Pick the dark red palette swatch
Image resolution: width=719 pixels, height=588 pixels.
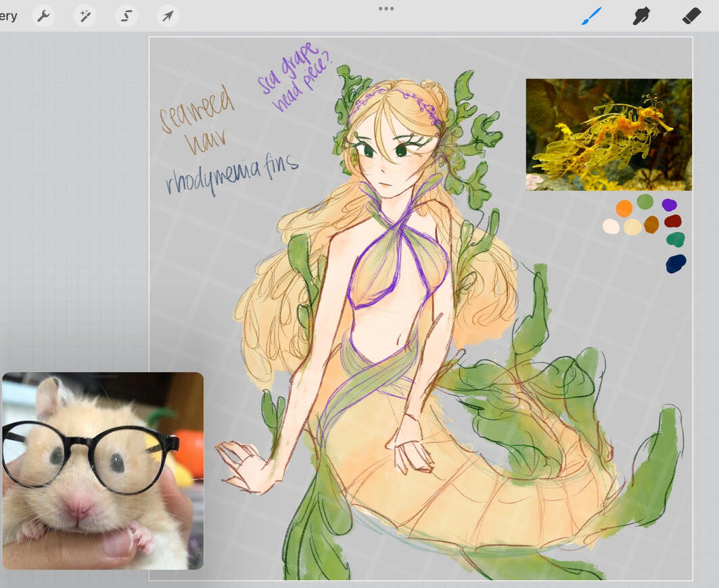click(673, 221)
